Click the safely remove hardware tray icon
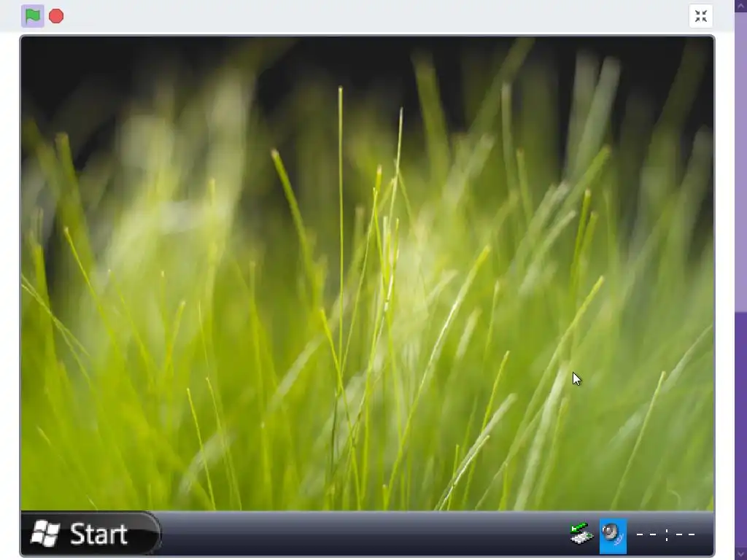This screenshot has width=747, height=560. [581, 534]
